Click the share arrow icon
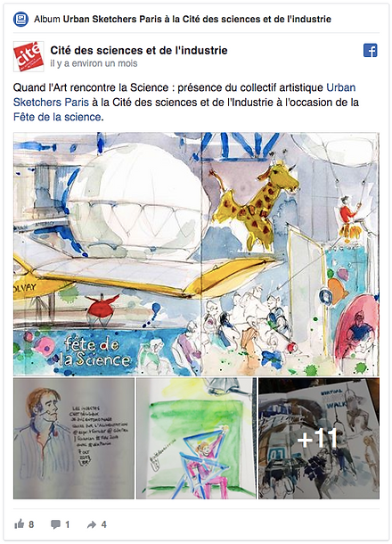The height and width of the screenshot is (544, 392). [x=92, y=524]
